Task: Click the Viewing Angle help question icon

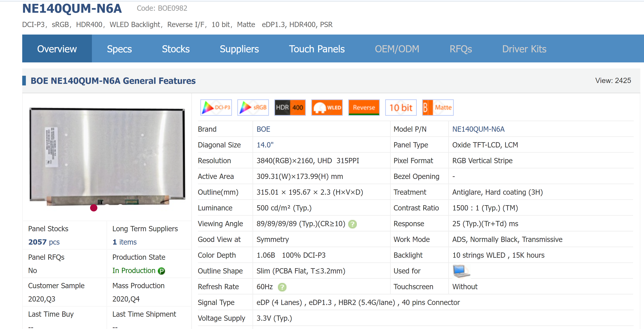Action: (353, 224)
